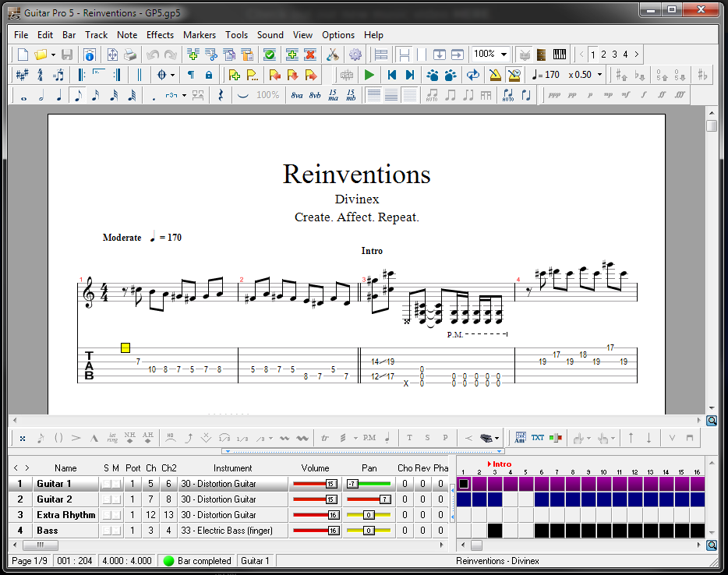
Task: Click the print icon
Action: pos(130,55)
